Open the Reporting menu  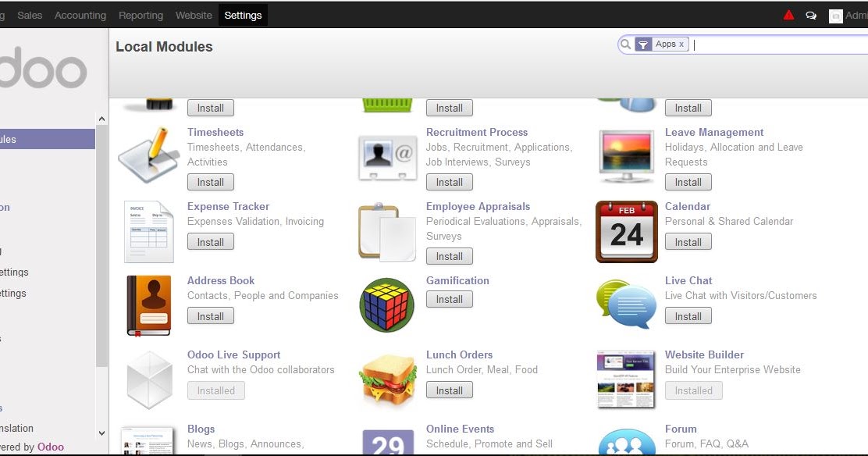coord(141,16)
